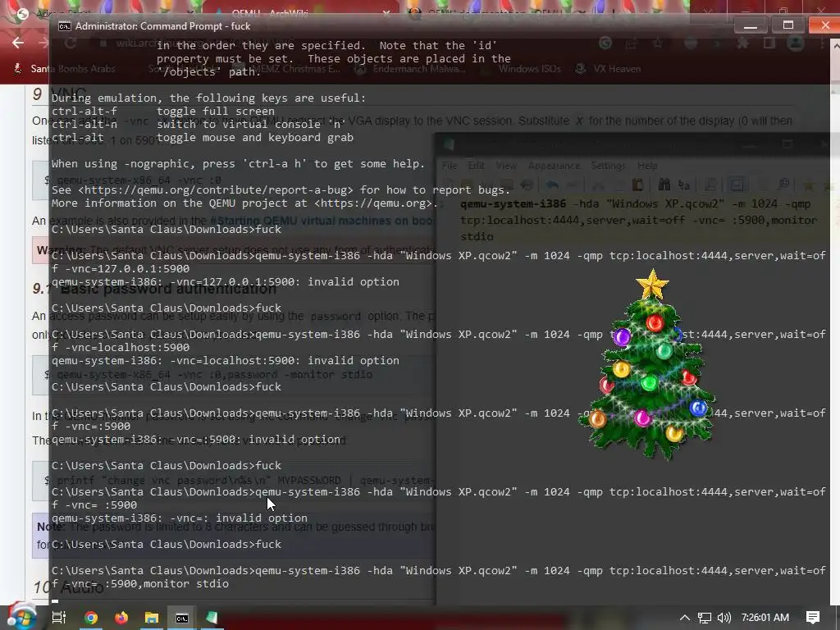The image size is (840, 630).
Task: Open Task View on the taskbar
Action: tap(59, 618)
